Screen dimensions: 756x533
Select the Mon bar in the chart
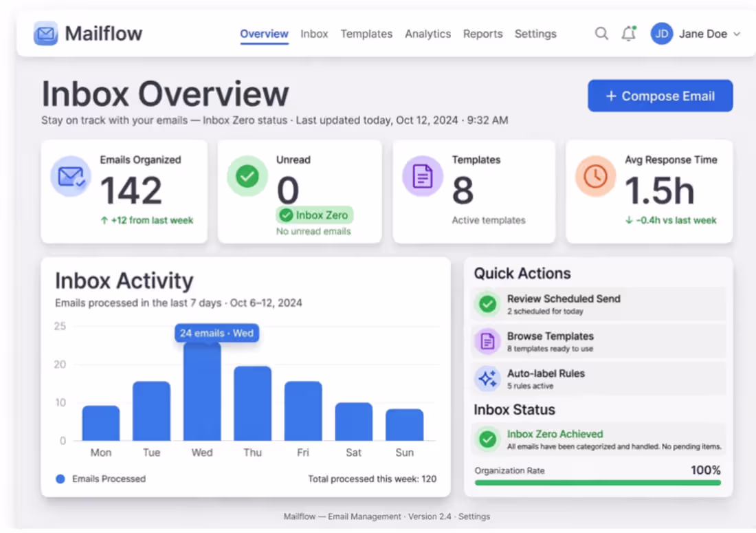[101, 423]
